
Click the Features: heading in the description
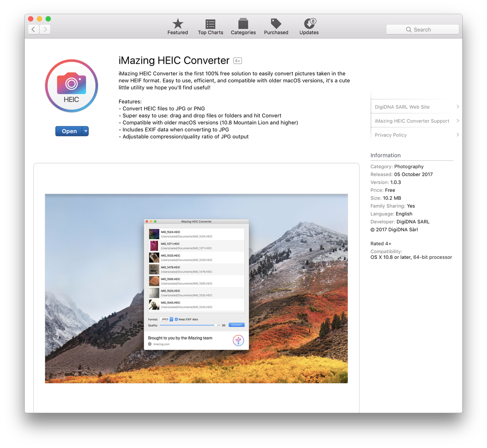pos(130,102)
